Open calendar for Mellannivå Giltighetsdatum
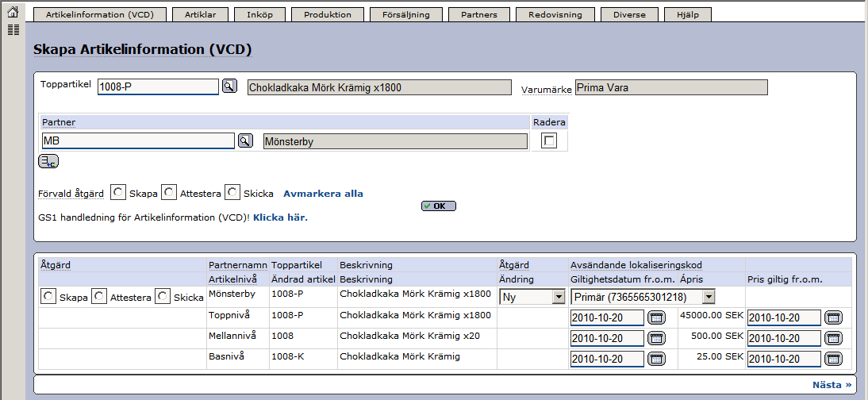 pos(656,338)
